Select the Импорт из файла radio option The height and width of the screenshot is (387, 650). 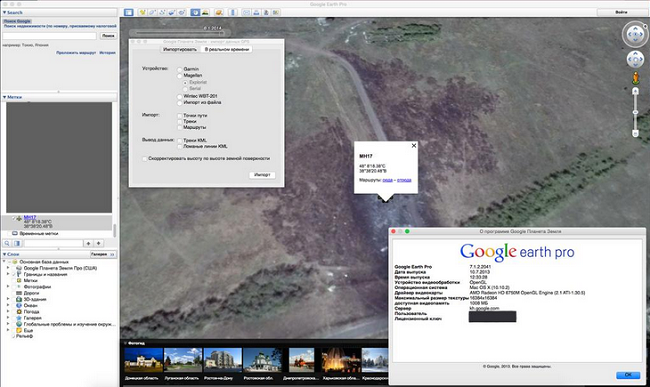179,102
